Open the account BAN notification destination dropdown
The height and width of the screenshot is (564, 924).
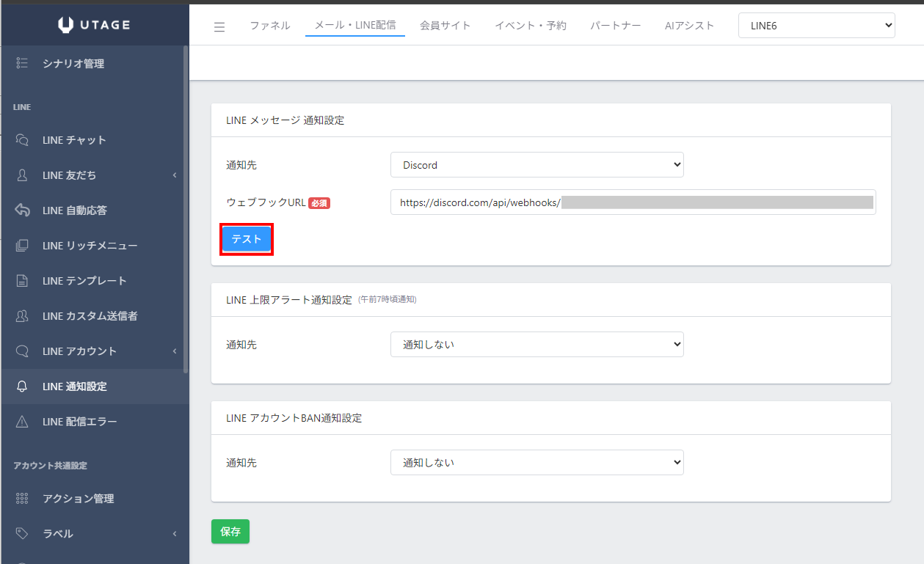536,463
